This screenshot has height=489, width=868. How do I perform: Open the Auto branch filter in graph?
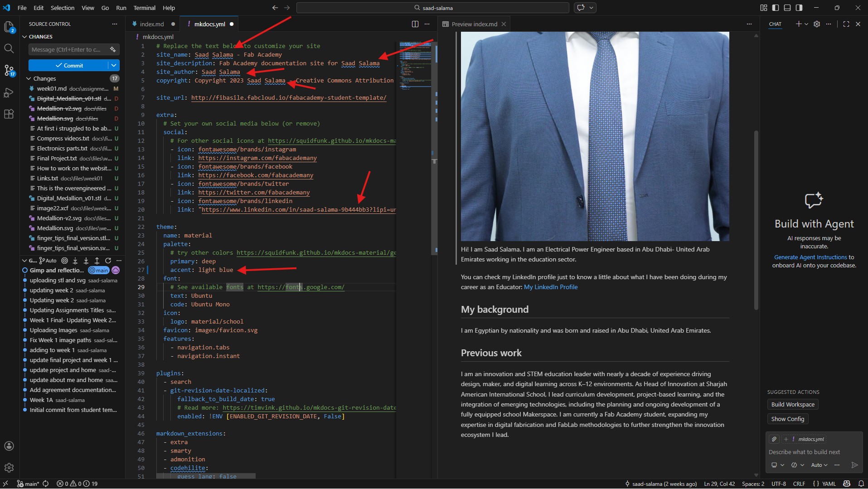click(x=48, y=261)
